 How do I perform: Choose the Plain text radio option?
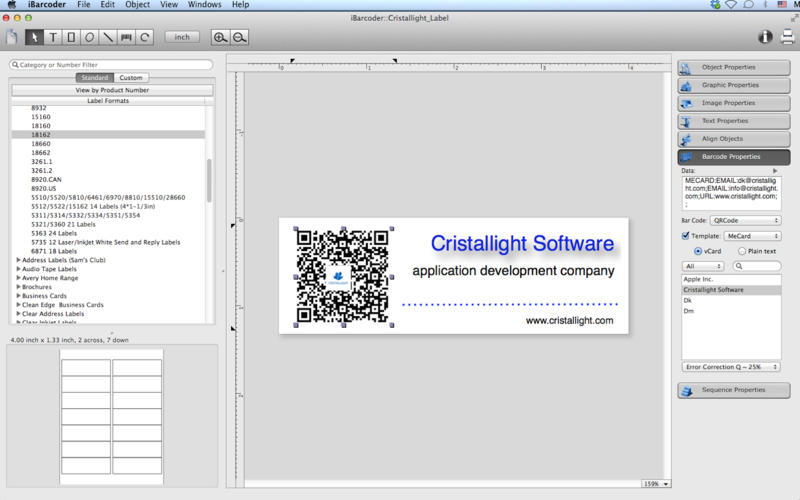(741, 251)
